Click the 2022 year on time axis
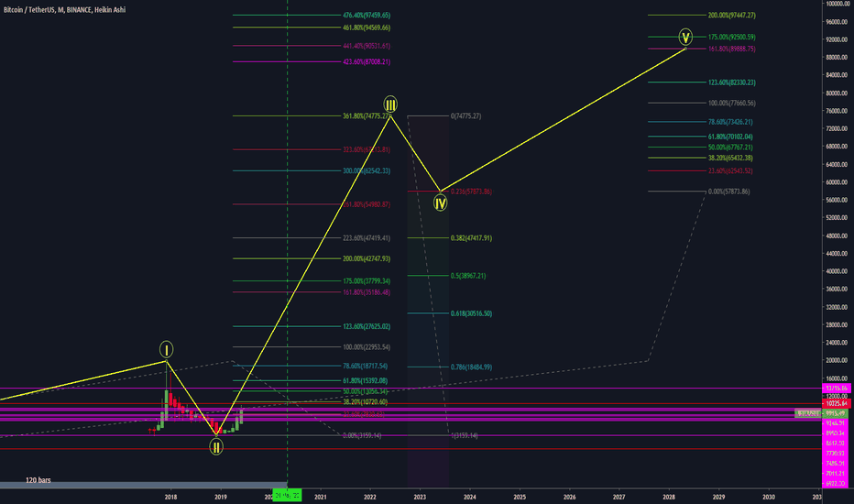Viewport: 854px width, 504px height. click(x=370, y=497)
